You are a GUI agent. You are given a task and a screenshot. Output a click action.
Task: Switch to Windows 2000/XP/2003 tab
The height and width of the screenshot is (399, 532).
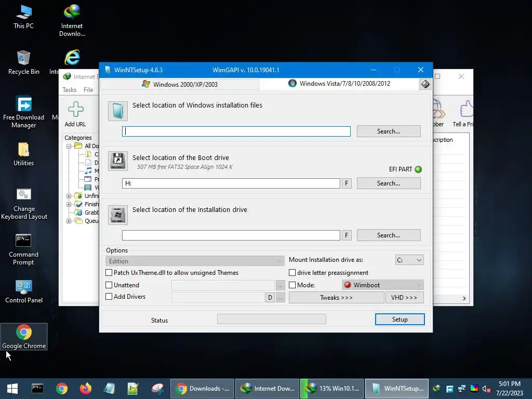click(x=180, y=84)
